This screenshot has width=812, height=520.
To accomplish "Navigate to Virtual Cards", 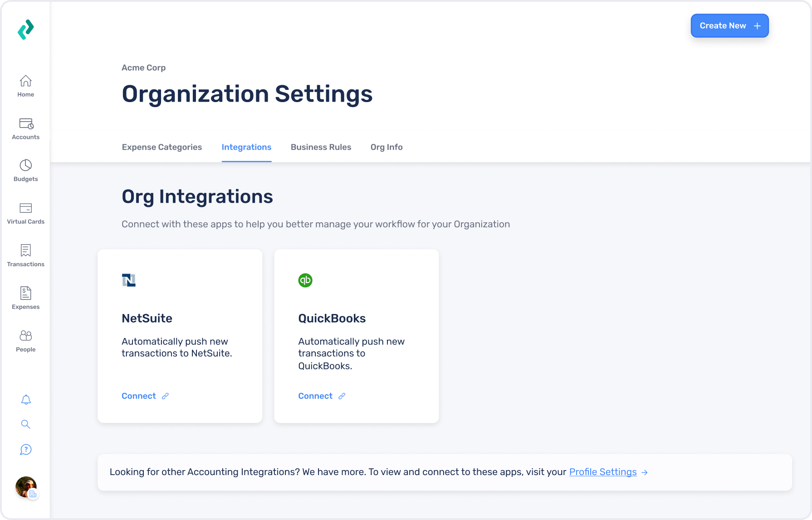I will (25, 213).
